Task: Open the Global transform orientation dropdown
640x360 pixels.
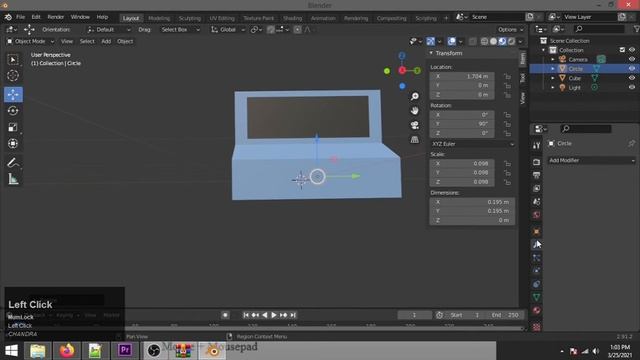Action: coord(228,29)
